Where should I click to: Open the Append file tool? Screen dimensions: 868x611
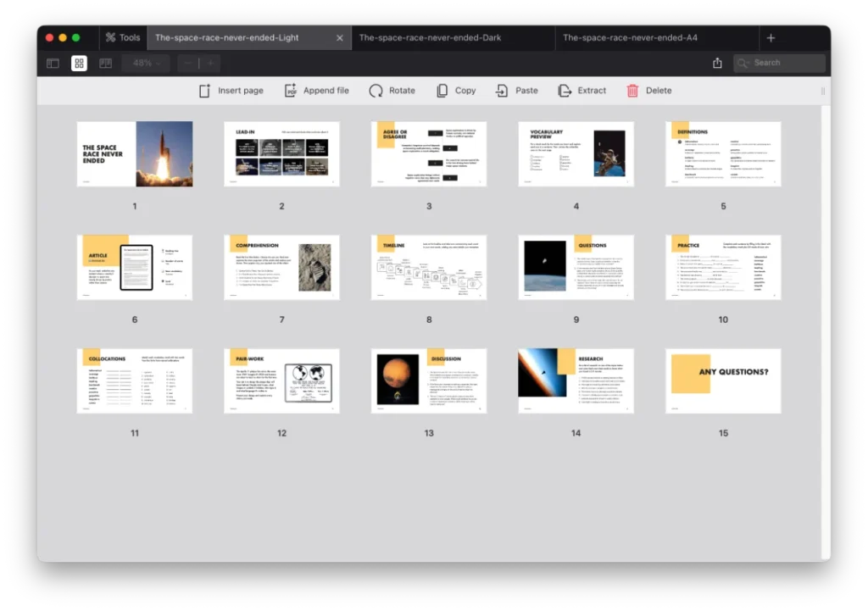(316, 90)
